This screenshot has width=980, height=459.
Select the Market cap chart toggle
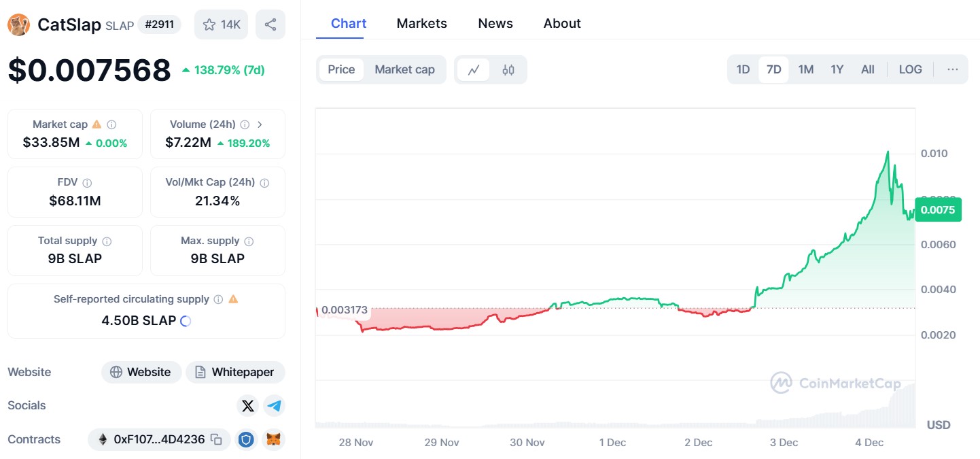click(x=404, y=69)
